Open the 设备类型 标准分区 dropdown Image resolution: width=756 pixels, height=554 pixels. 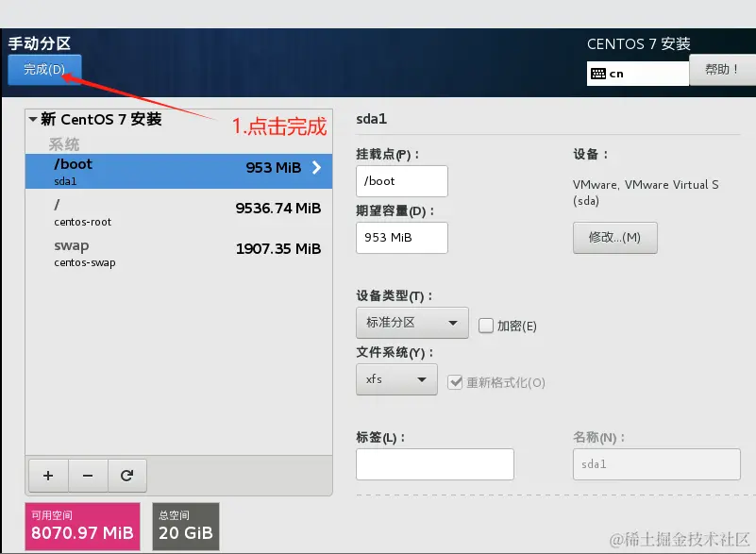(412, 323)
